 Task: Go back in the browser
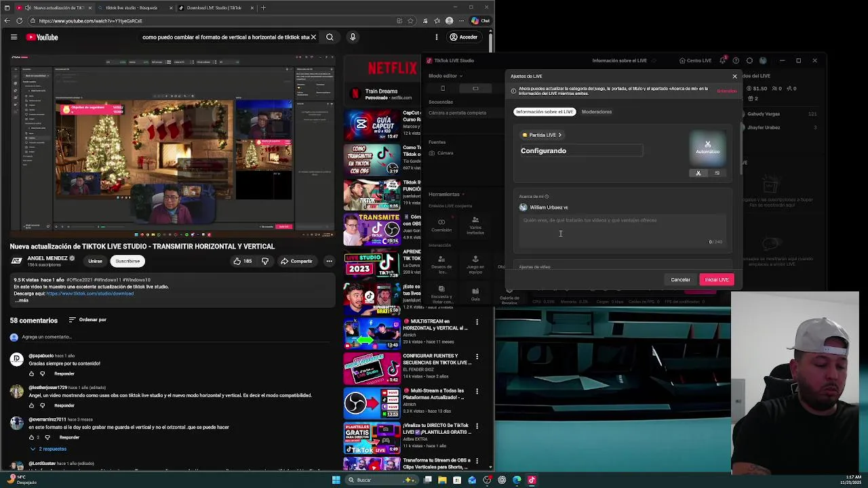point(7,20)
